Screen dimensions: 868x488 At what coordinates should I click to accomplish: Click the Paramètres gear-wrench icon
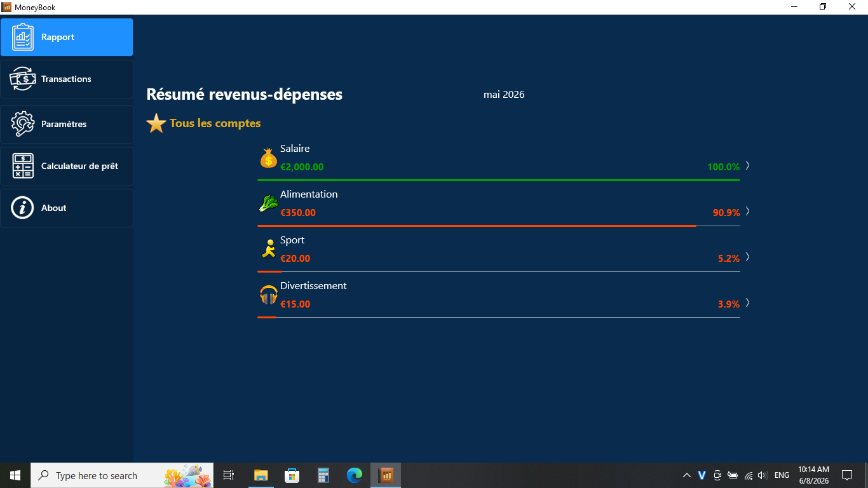pyautogui.click(x=23, y=124)
